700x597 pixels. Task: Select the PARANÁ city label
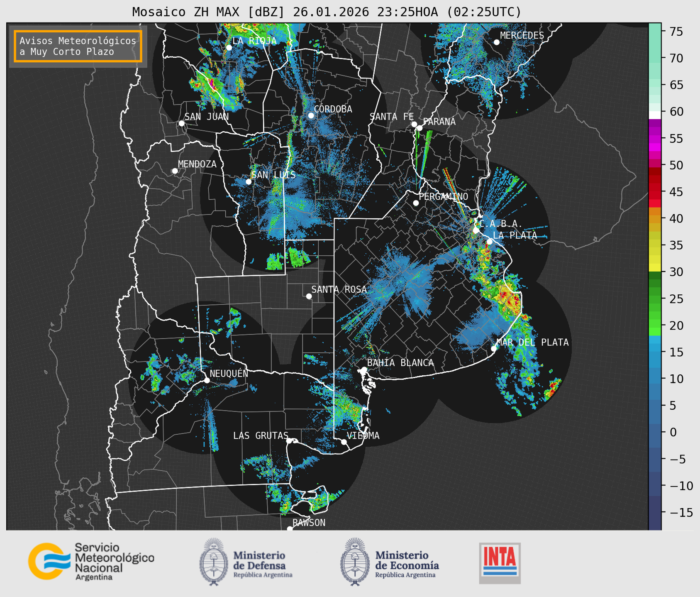tap(439, 121)
